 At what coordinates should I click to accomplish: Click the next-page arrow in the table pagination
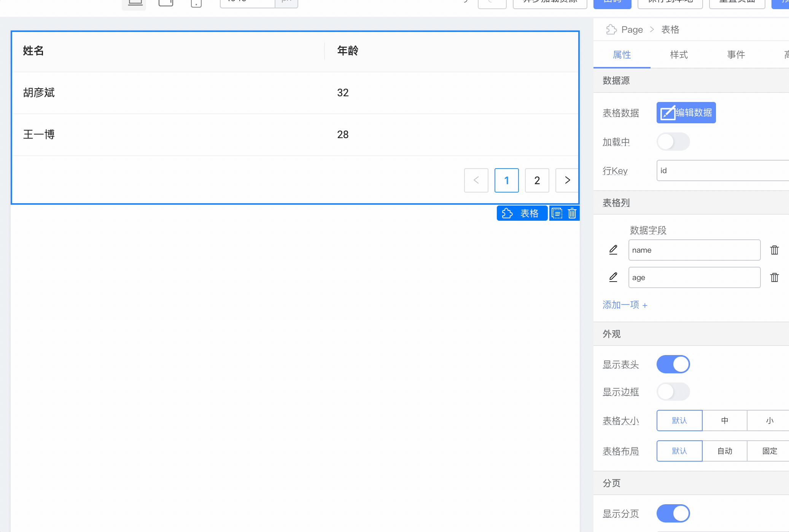coord(567,180)
